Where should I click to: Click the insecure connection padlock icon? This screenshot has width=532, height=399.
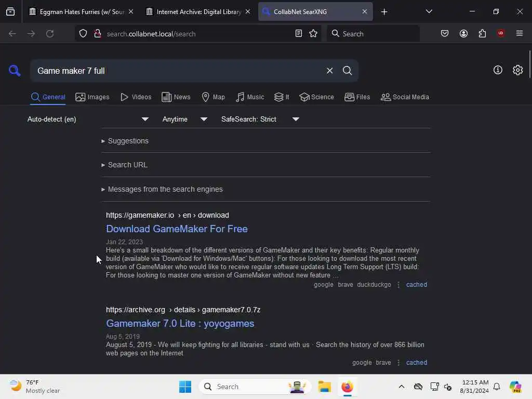(98, 33)
